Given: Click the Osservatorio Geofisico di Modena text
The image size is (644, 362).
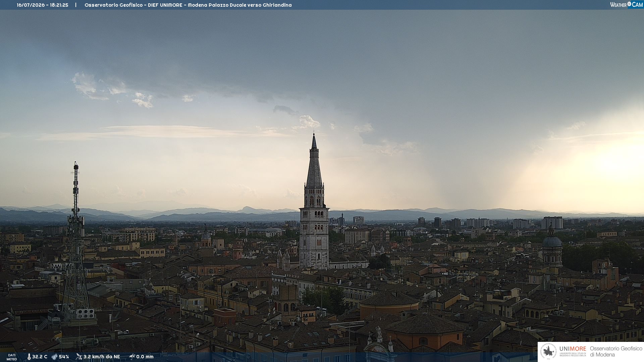Looking at the screenshot, I should pos(616,351).
